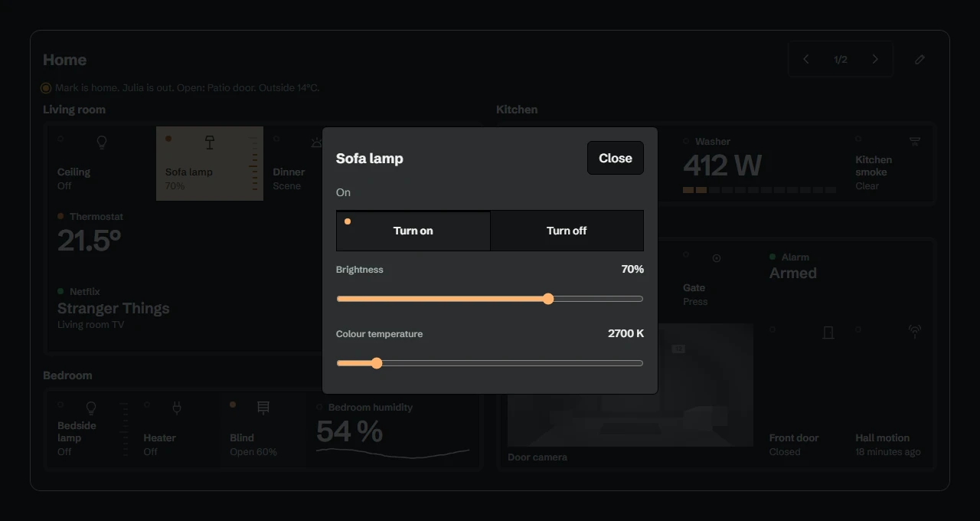Click the Sofa lamp dialog title
Screen dimensions: 980x521
[x=370, y=159]
